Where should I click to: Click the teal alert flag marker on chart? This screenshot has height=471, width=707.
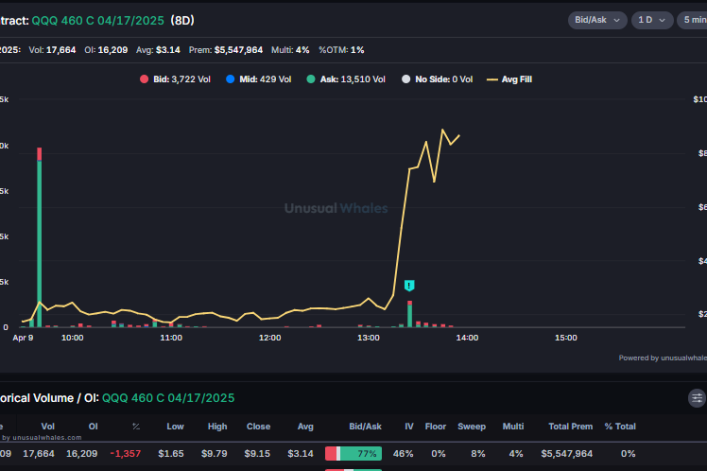[x=409, y=285]
